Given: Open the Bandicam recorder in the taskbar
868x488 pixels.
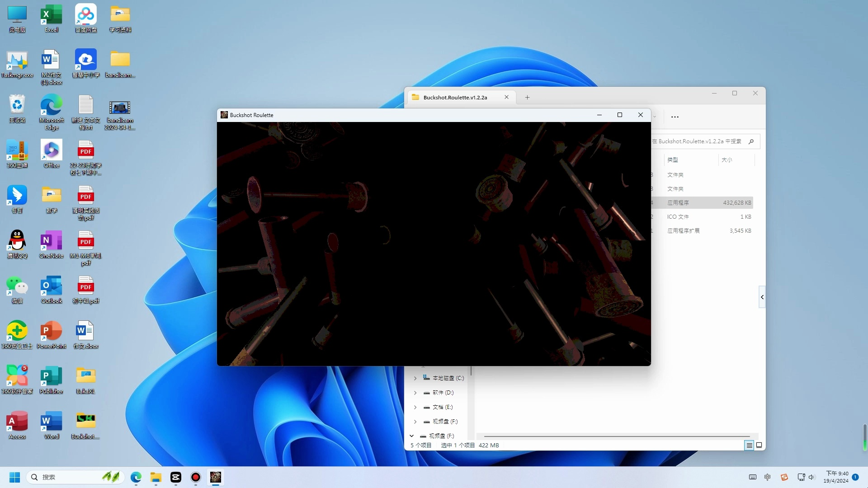Looking at the screenshot, I should 196,477.
